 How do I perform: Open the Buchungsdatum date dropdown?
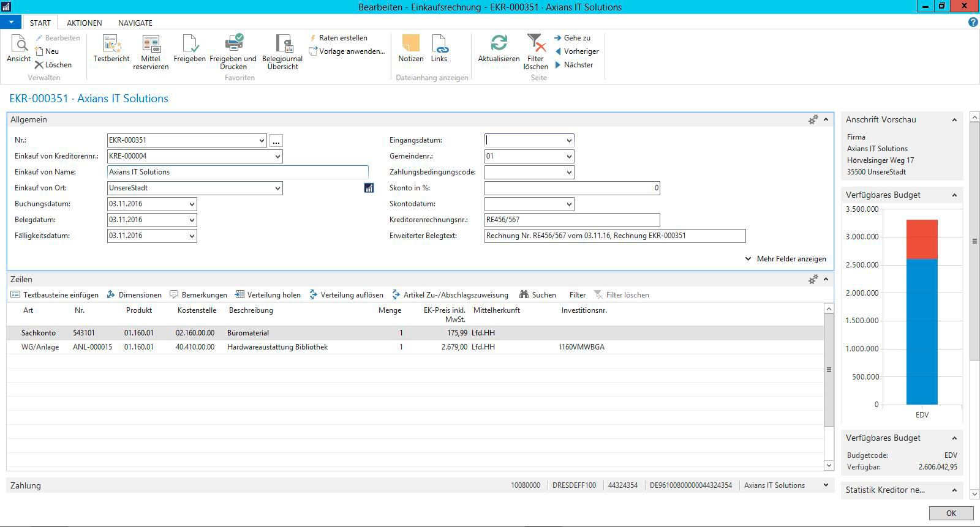(x=192, y=204)
